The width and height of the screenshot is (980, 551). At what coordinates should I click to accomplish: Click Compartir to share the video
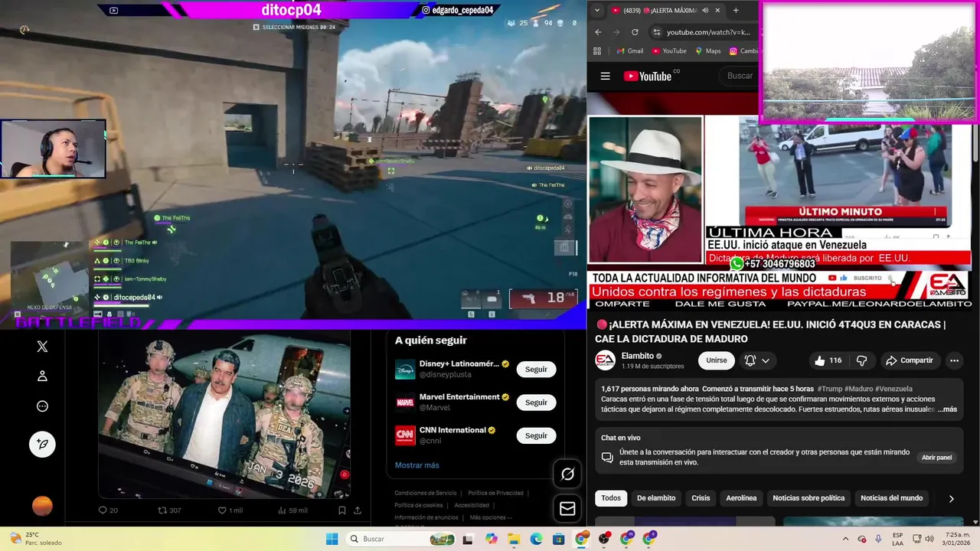[910, 360]
